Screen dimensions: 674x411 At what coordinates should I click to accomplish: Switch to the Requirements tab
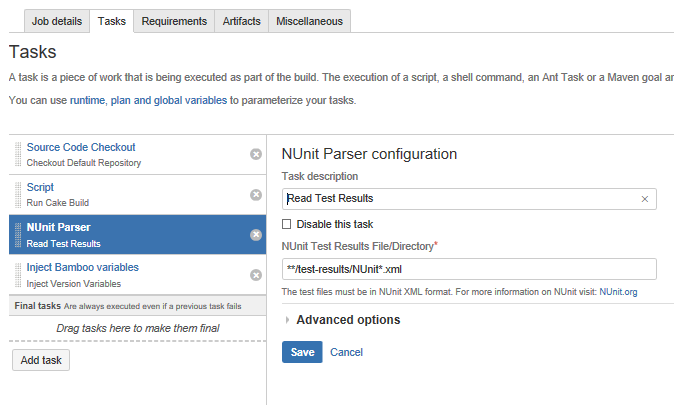coord(174,21)
